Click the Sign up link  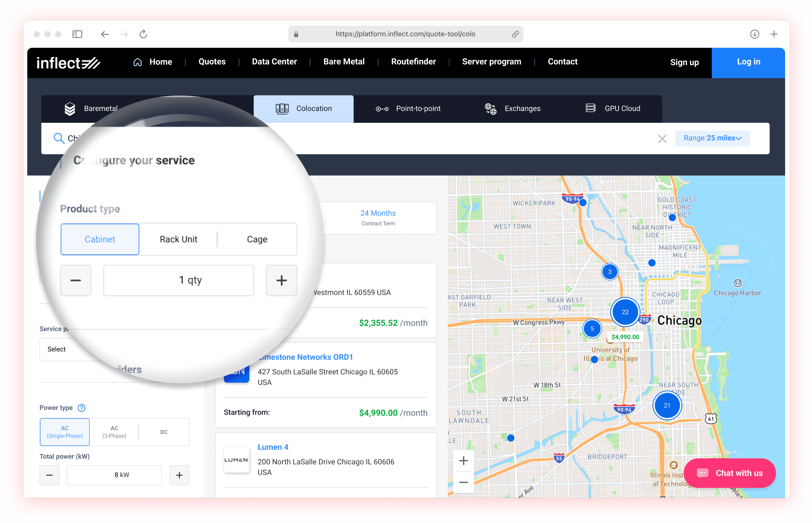point(684,62)
